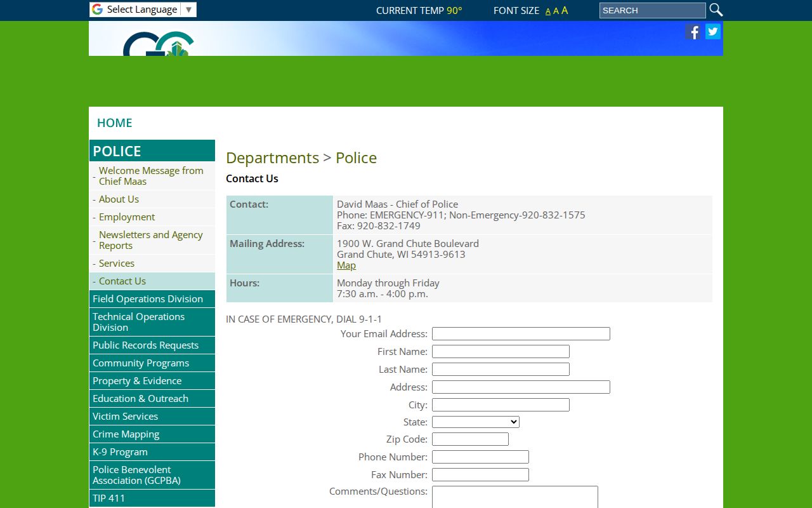Open Services in Police menu
This screenshot has width=812, height=508.
[x=152, y=264]
